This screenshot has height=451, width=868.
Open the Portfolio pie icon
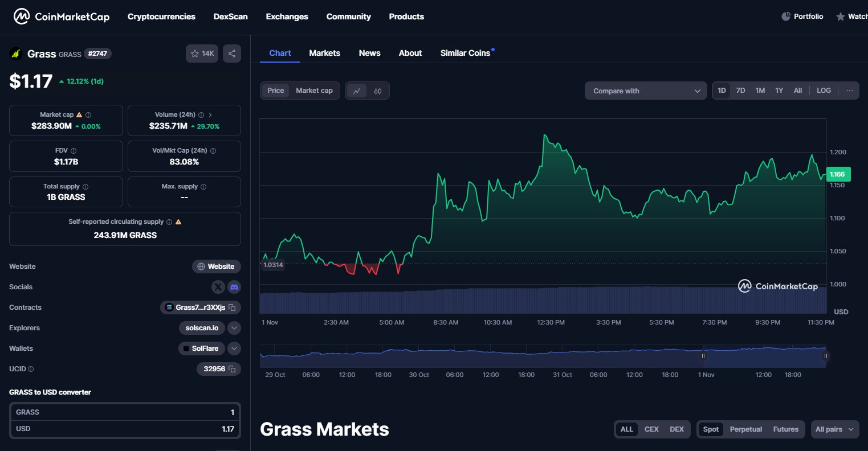coord(786,17)
